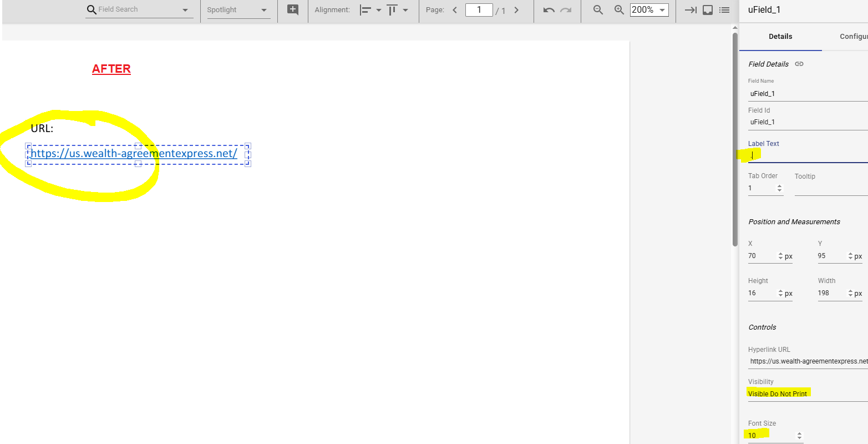
Task: Click the link icon beside Field Details
Action: [x=799, y=64]
